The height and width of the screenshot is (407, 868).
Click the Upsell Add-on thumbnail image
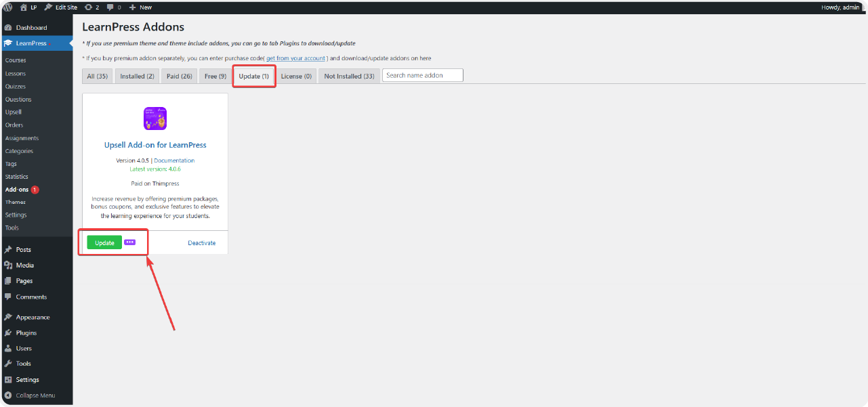(155, 119)
